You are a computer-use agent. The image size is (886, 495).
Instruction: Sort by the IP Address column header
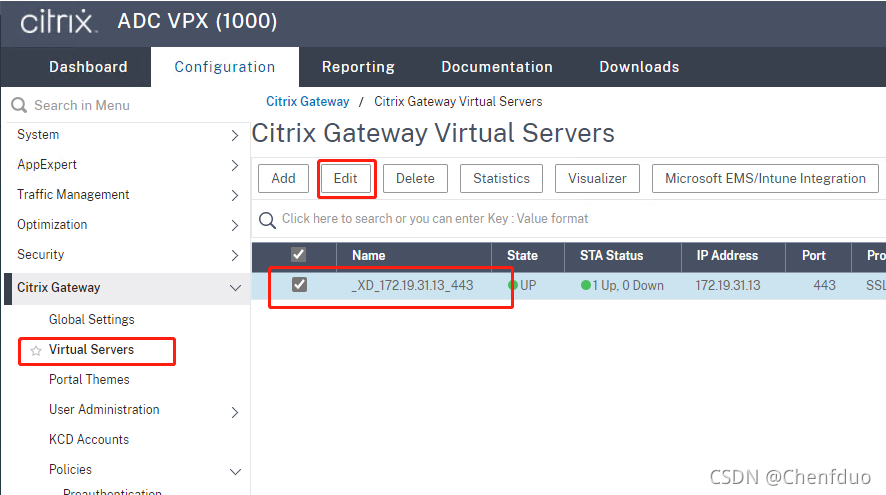727,255
